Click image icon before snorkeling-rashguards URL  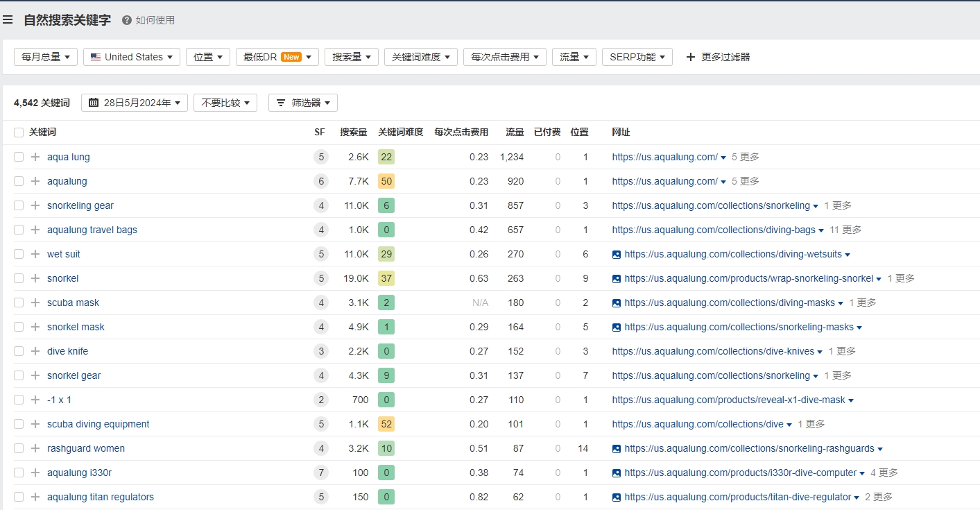click(617, 449)
